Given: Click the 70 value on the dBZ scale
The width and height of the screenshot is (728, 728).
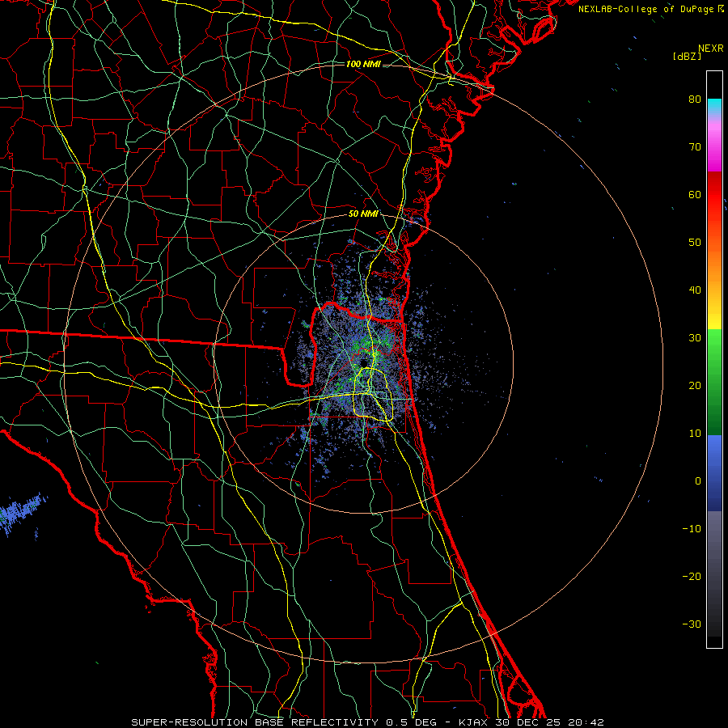Looking at the screenshot, I should click(695, 147).
